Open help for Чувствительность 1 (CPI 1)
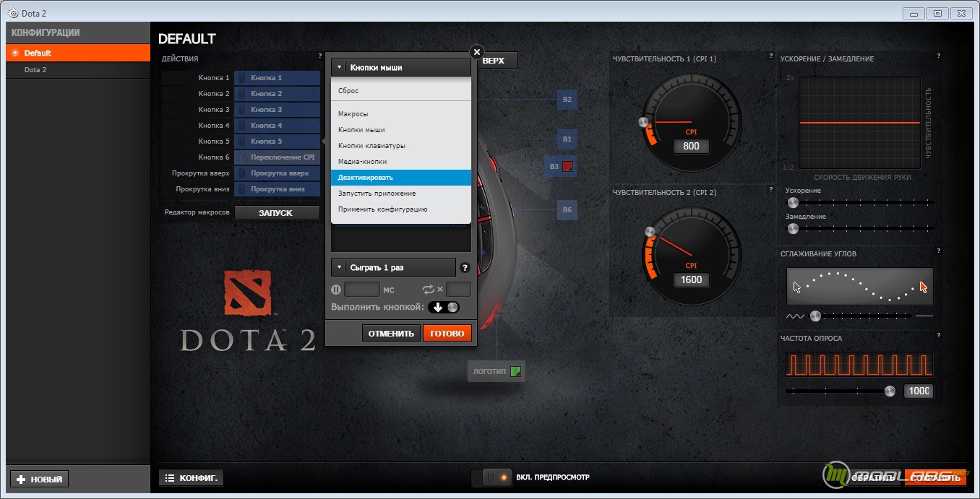Screen dimensions: 980x499 771,56
